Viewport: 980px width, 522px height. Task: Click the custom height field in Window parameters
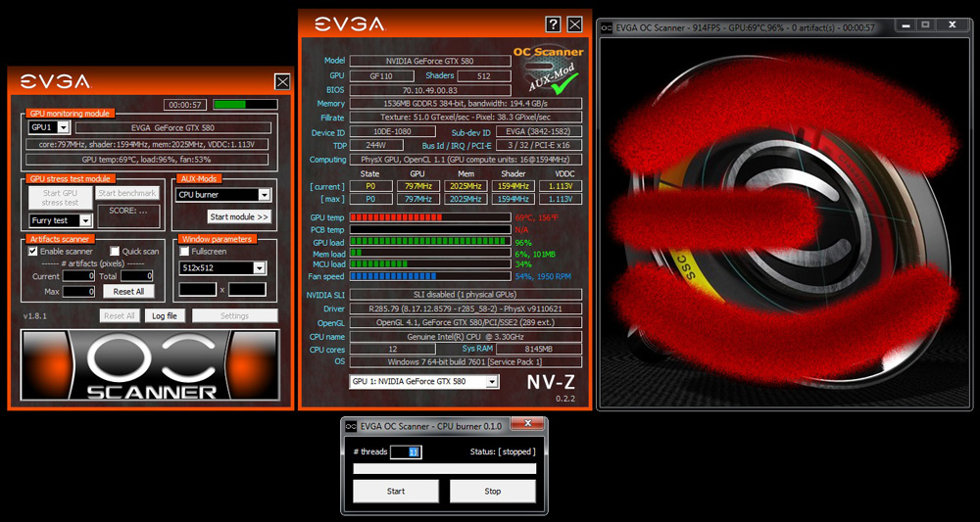247,290
